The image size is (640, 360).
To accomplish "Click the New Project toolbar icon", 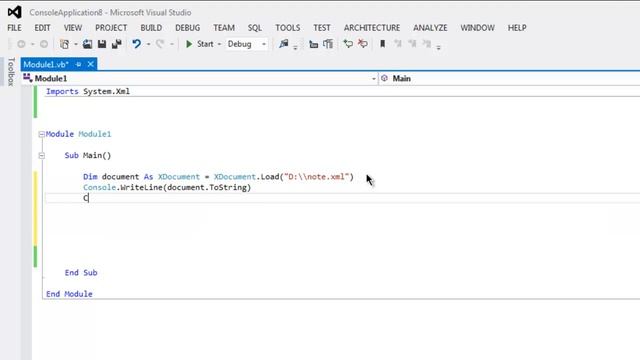I will coord(64,44).
